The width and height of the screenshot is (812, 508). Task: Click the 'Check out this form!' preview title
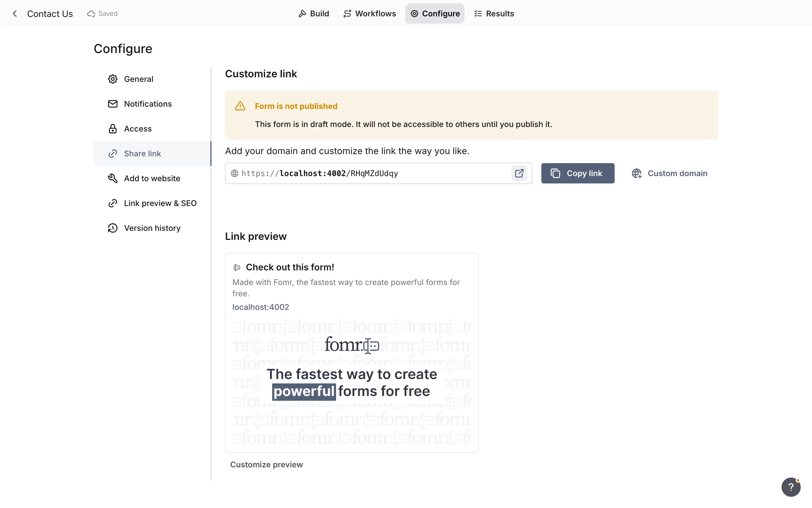[x=290, y=267]
